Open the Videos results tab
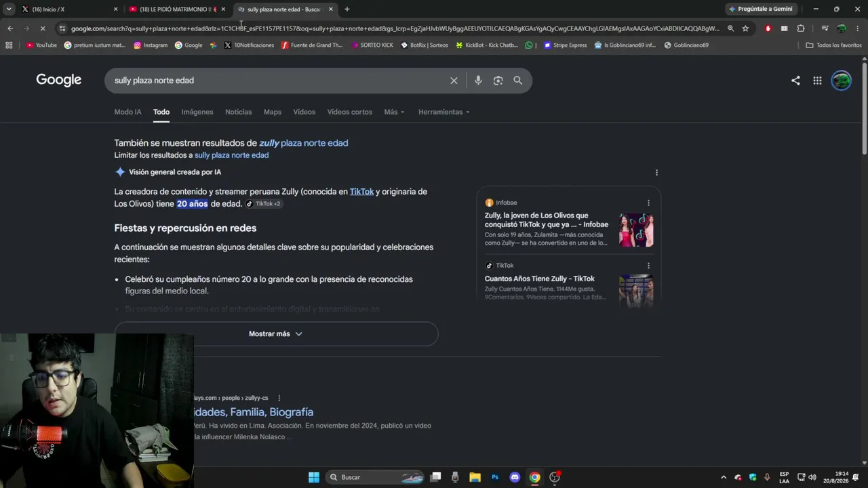Viewport: 868px width, 488px height. coord(304,112)
